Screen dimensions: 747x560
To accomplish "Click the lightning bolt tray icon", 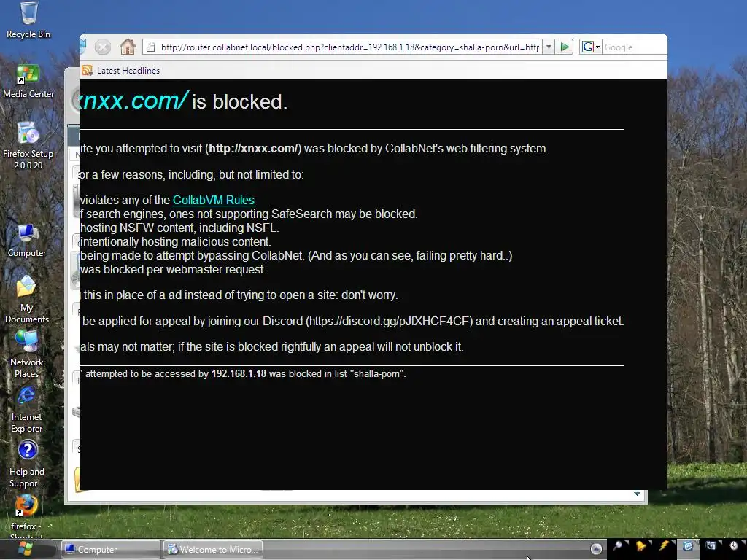I will 664,546.
